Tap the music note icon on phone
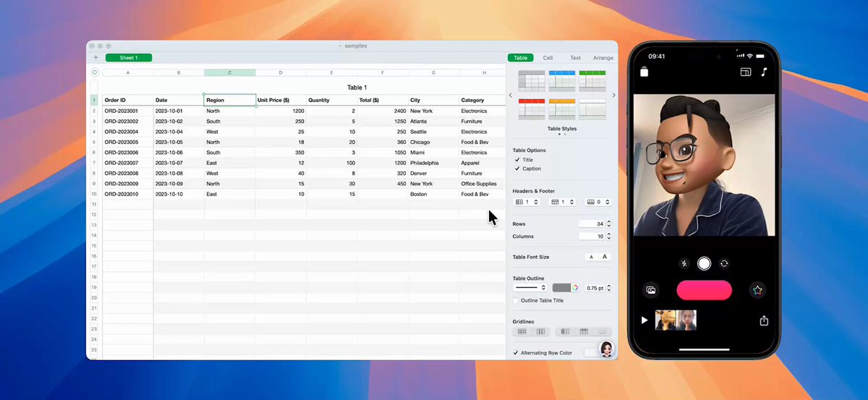Viewport: 868px width, 400px height. pos(764,72)
